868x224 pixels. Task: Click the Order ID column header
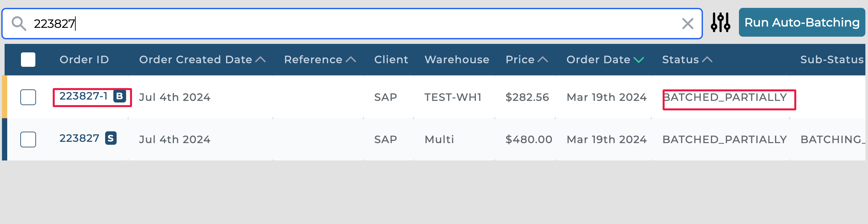click(84, 60)
